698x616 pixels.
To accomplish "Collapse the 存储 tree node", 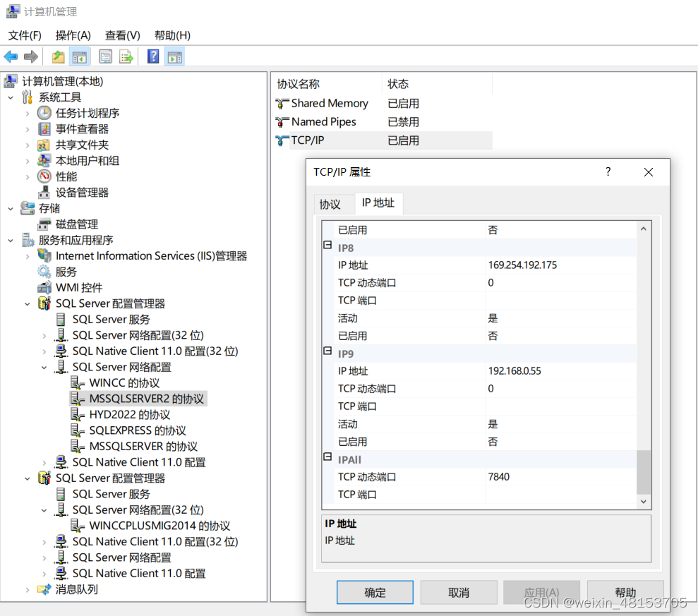I will [x=11, y=208].
